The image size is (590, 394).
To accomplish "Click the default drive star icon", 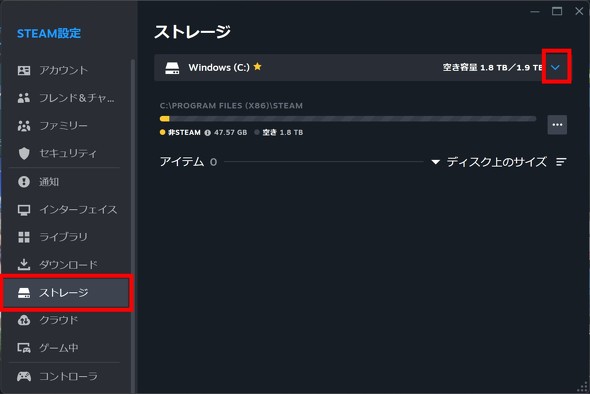I will tap(257, 67).
